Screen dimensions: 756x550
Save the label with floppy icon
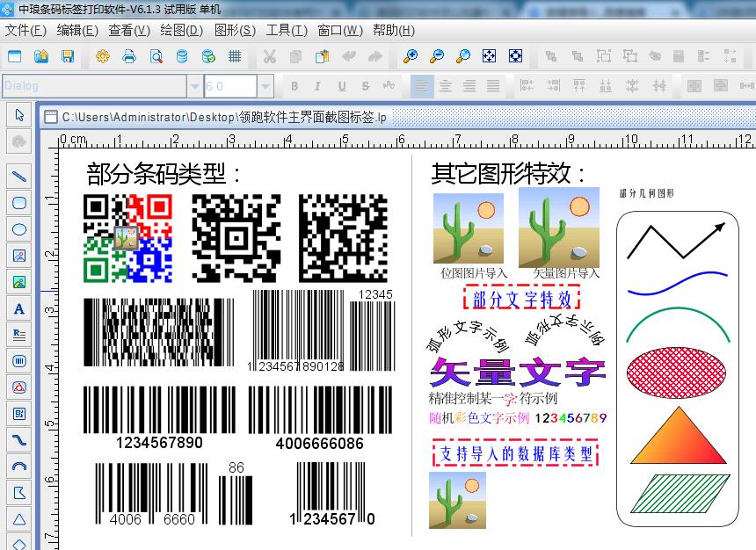(68, 56)
